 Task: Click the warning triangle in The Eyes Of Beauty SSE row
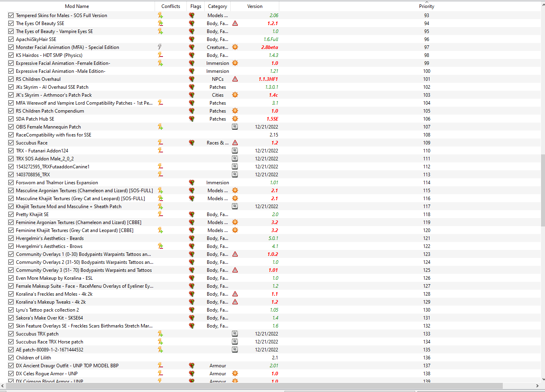(x=235, y=23)
